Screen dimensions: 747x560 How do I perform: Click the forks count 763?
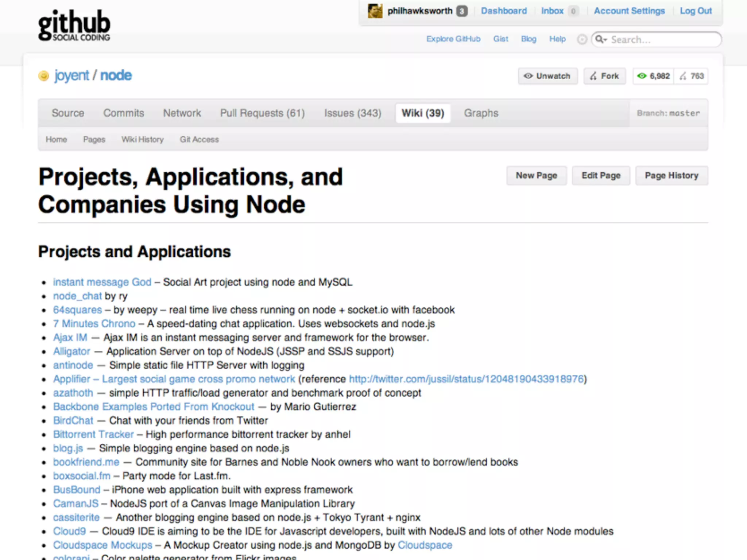pyautogui.click(x=692, y=76)
